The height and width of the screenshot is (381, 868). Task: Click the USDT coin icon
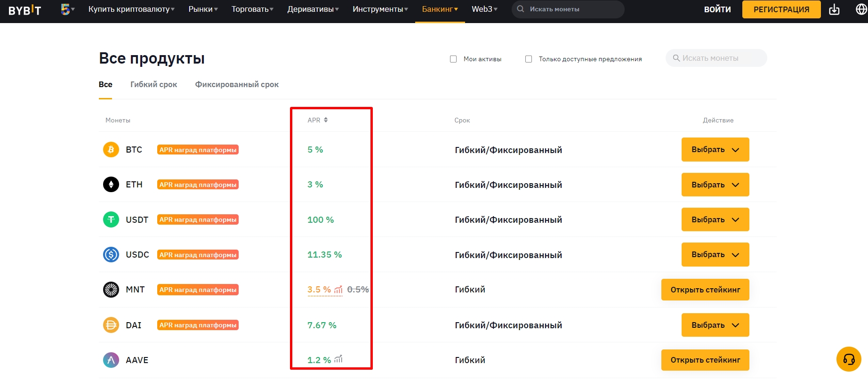click(x=111, y=219)
